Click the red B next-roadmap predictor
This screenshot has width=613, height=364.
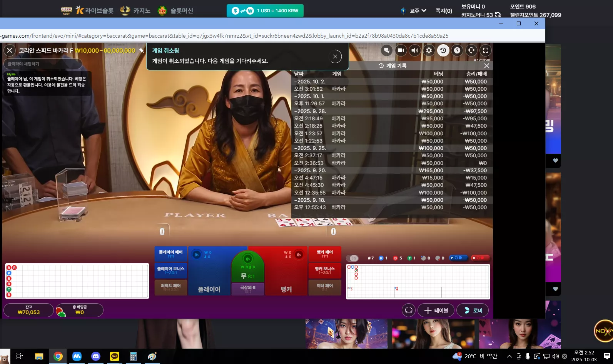[480, 258]
